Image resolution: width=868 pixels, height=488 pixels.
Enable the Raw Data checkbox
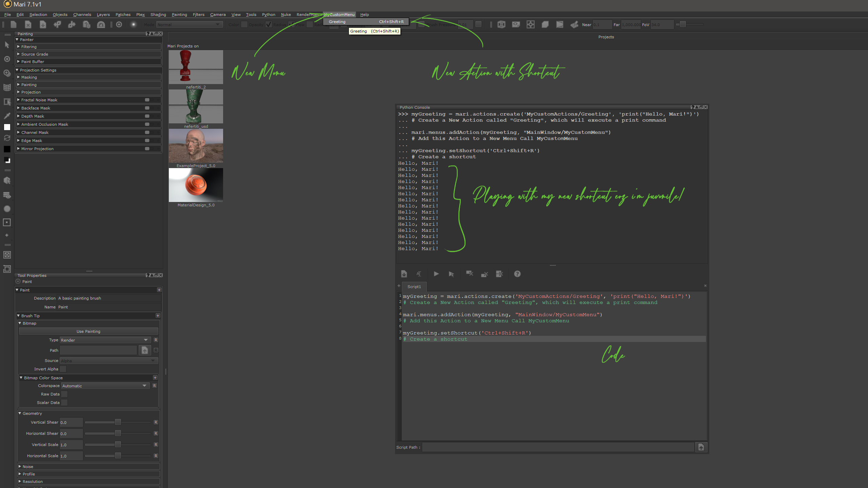click(x=64, y=394)
